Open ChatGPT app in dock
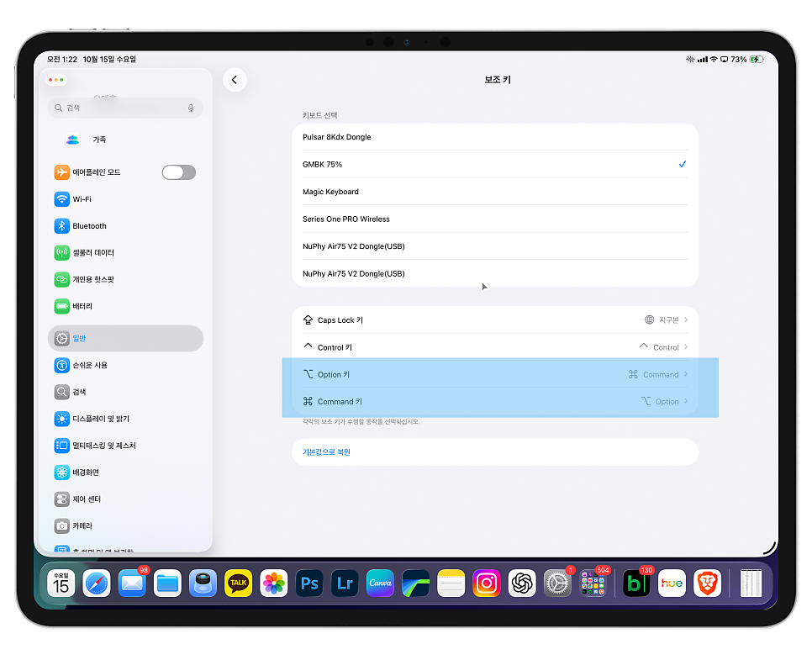Viewport: 812px width, 660px height. pos(522,583)
